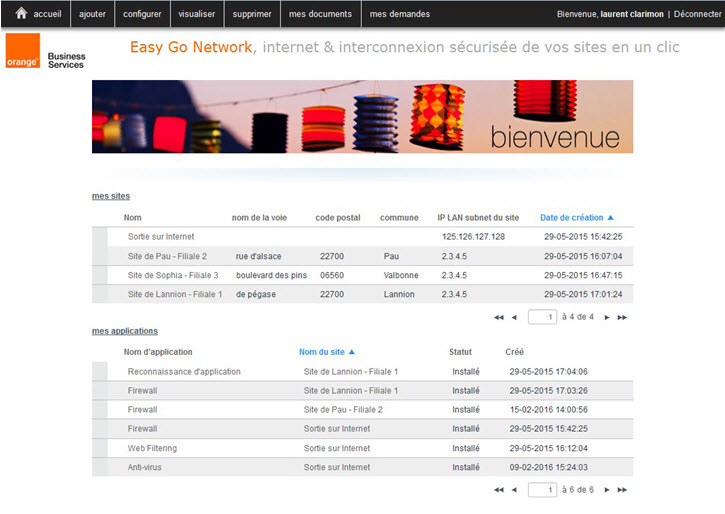Select Site de Pau - Filiale 2 site row
725x514 pixels.
pyautogui.click(x=362, y=256)
